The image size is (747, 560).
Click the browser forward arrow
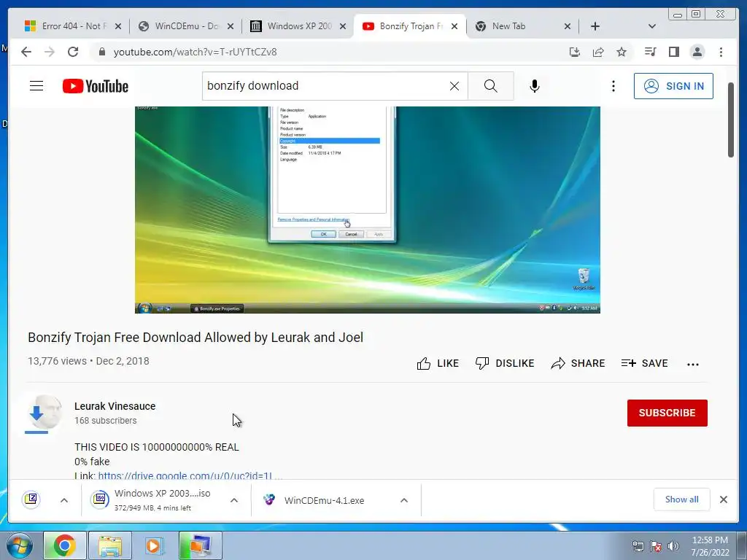[50, 52]
